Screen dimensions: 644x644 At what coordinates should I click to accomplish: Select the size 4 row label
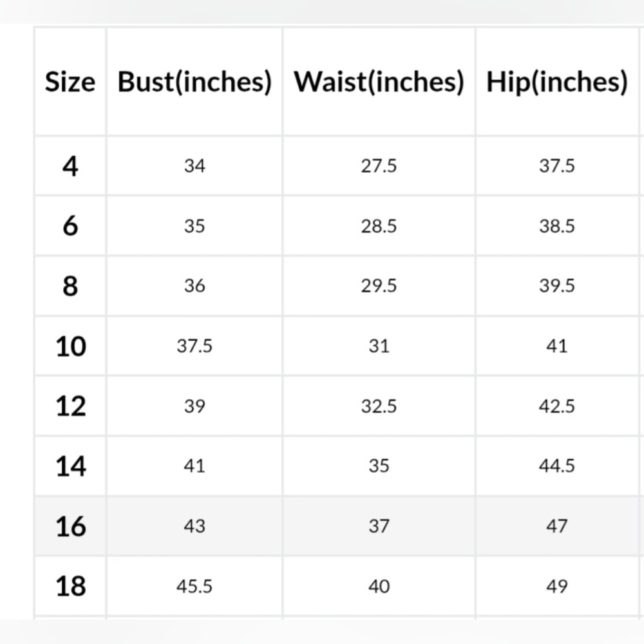(x=70, y=166)
